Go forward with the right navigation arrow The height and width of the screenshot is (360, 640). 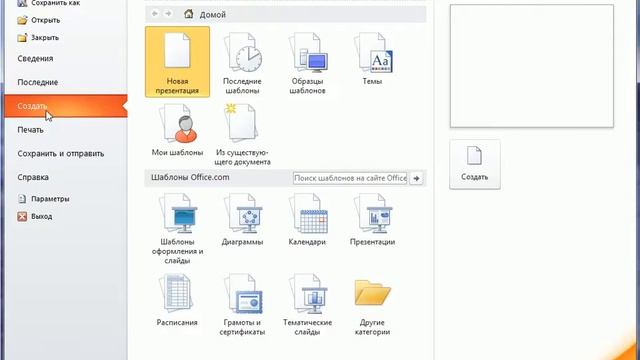[168, 14]
